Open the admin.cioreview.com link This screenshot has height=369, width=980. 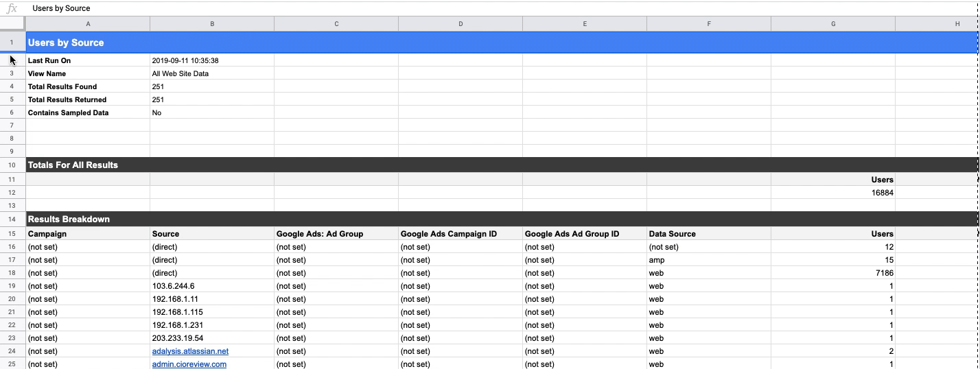[x=189, y=364]
